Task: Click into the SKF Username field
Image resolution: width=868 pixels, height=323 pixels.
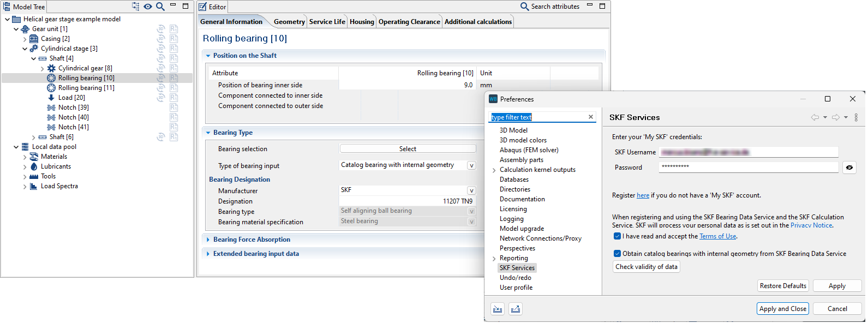Action: point(748,152)
